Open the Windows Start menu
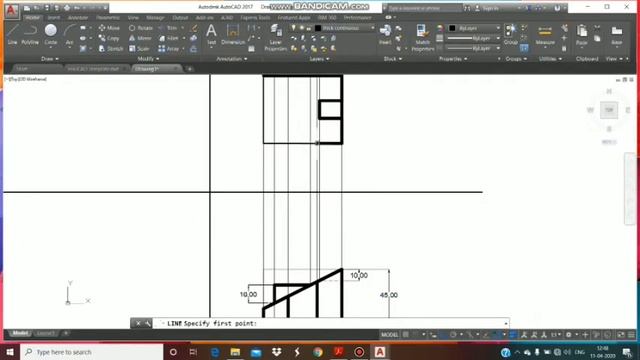Image resolution: width=640 pixels, height=360 pixels. click(10, 352)
